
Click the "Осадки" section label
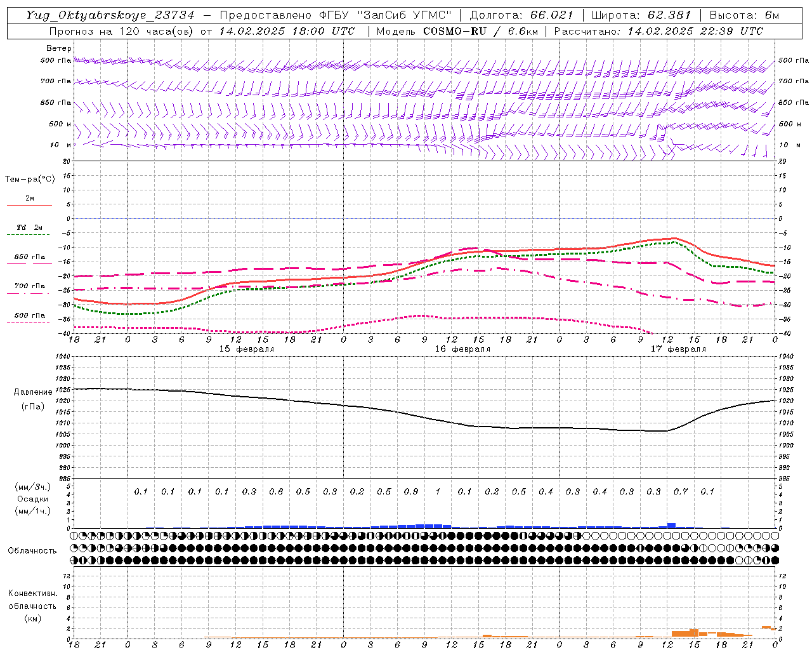point(32,499)
